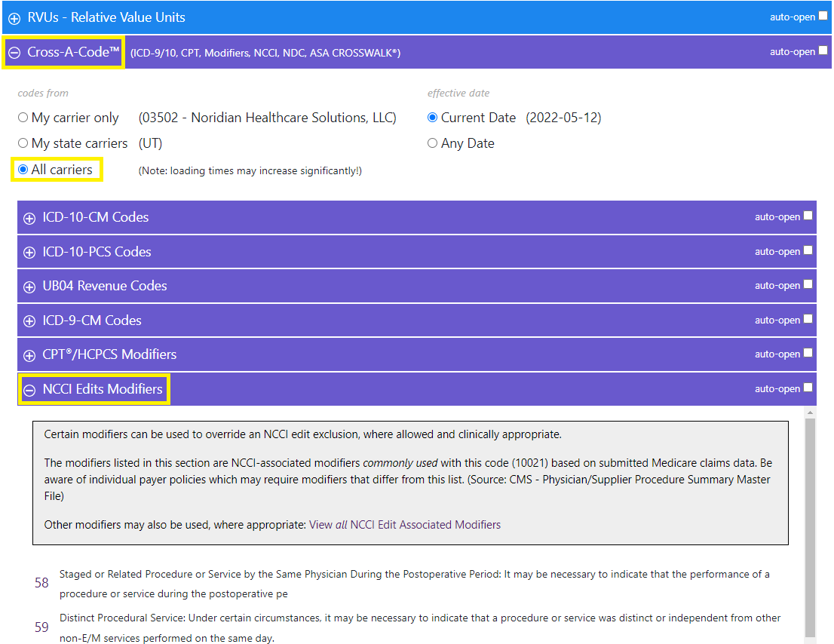Image resolution: width=834 pixels, height=644 pixels.
Task: Enable auto-open for RVUs section
Action: click(x=823, y=16)
